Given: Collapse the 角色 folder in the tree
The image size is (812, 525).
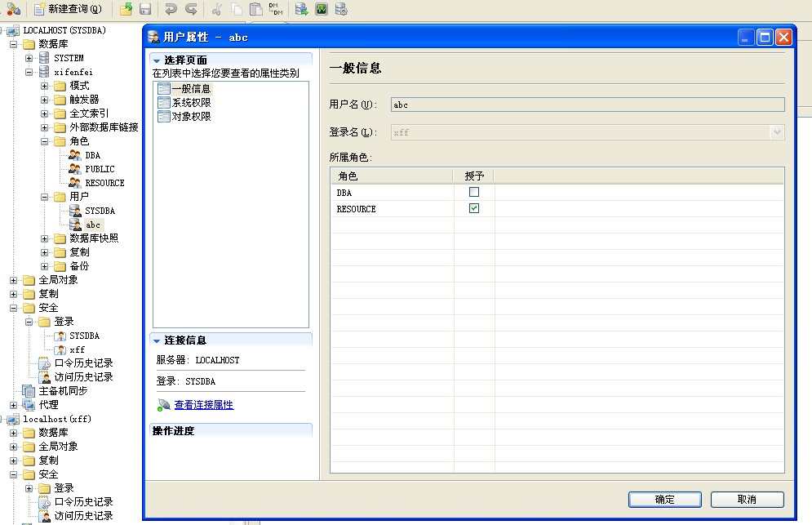Looking at the screenshot, I should tap(45, 141).
